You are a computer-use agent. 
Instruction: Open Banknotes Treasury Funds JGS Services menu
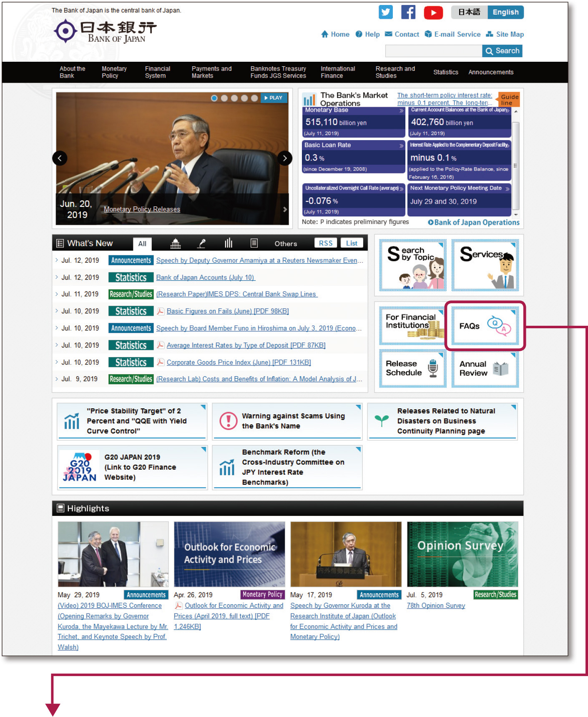[x=278, y=72]
